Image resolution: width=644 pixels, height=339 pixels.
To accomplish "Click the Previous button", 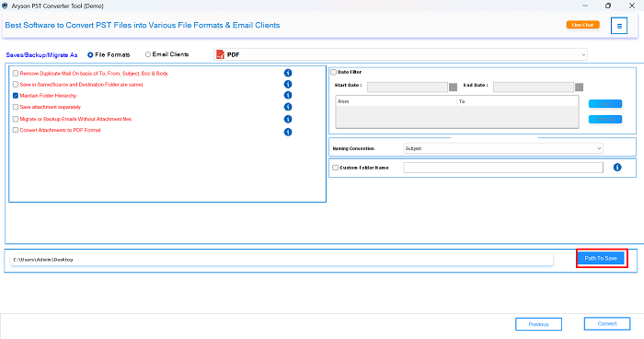I will (538, 324).
